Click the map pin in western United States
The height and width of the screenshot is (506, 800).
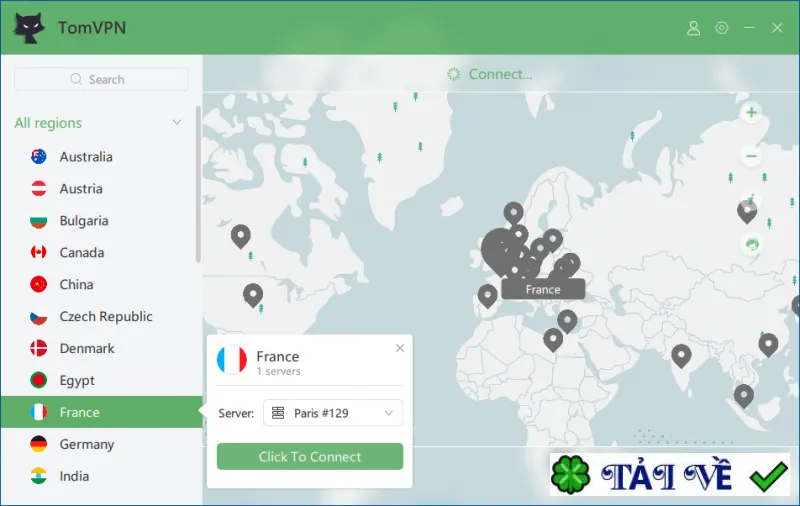253,295
